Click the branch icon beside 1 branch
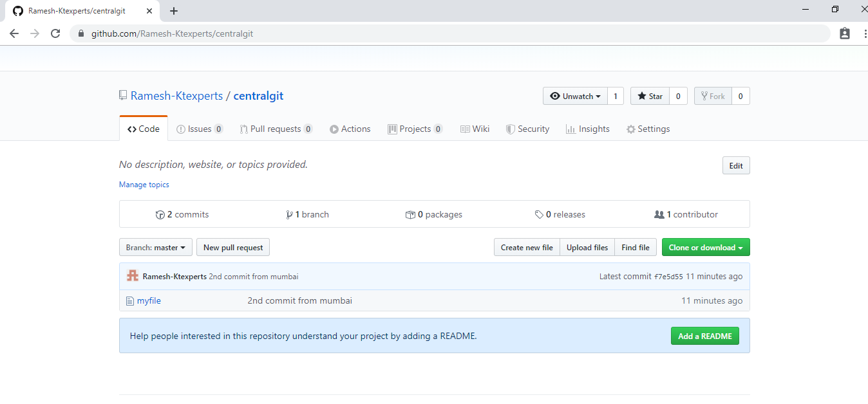 (x=290, y=215)
